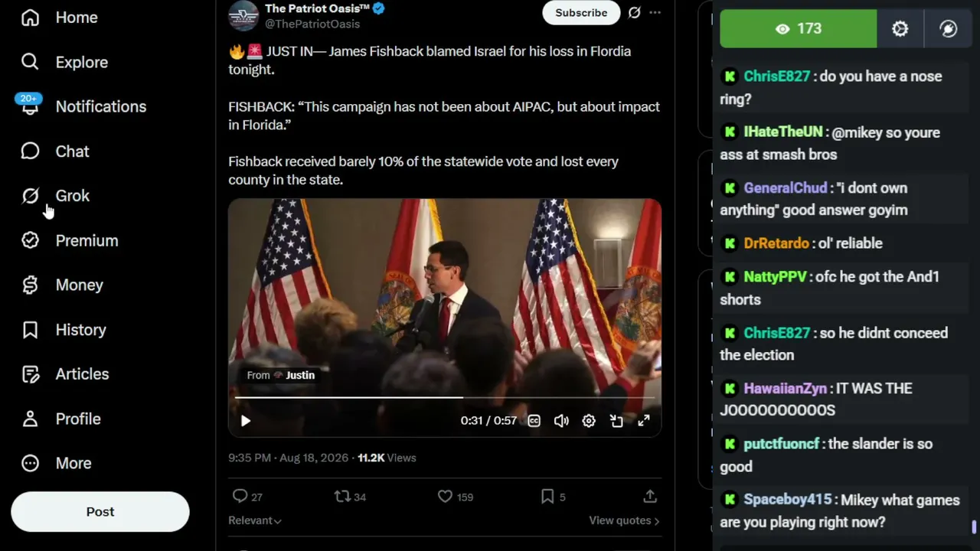The height and width of the screenshot is (551, 980).
Task: Open Explore menu label
Action: point(82,62)
